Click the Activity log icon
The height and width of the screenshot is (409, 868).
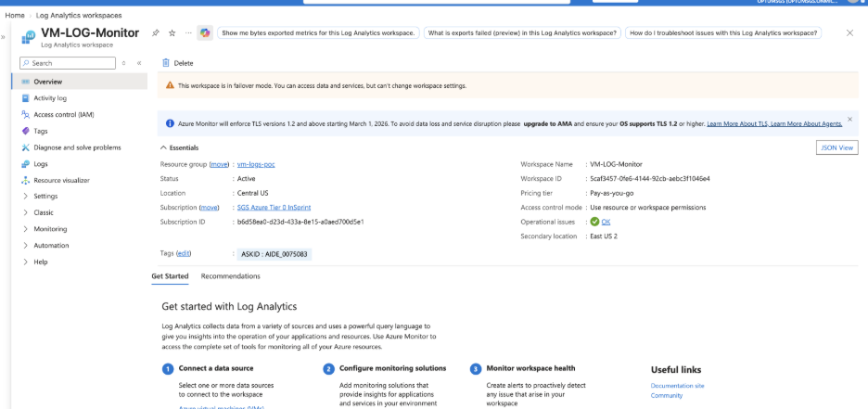25,98
